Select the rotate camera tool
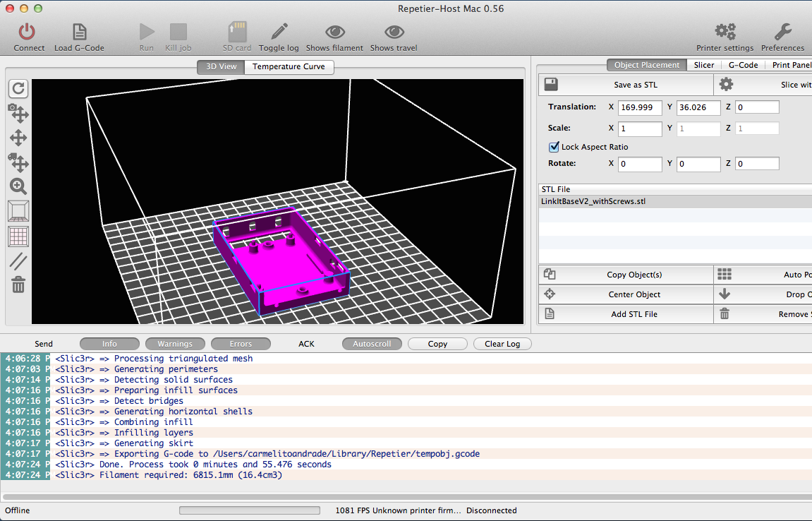Image resolution: width=812 pixels, height=521 pixels. pos(18,113)
